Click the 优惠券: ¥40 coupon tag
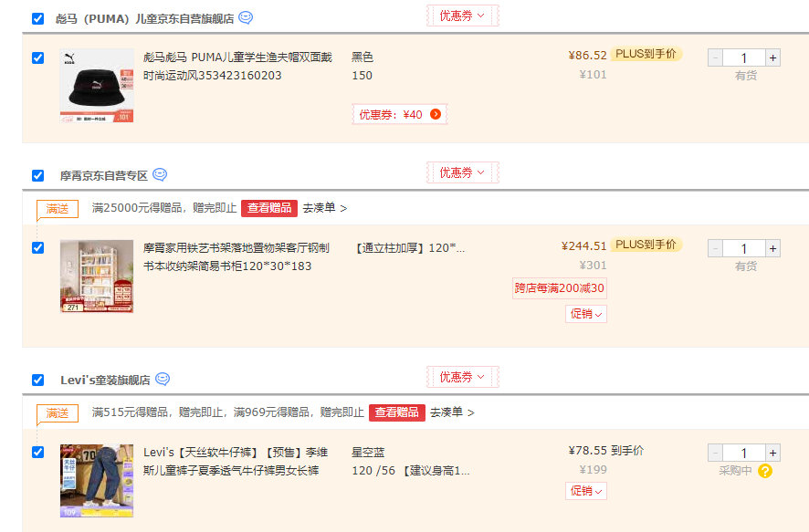This screenshot has width=809, height=532. (x=399, y=114)
